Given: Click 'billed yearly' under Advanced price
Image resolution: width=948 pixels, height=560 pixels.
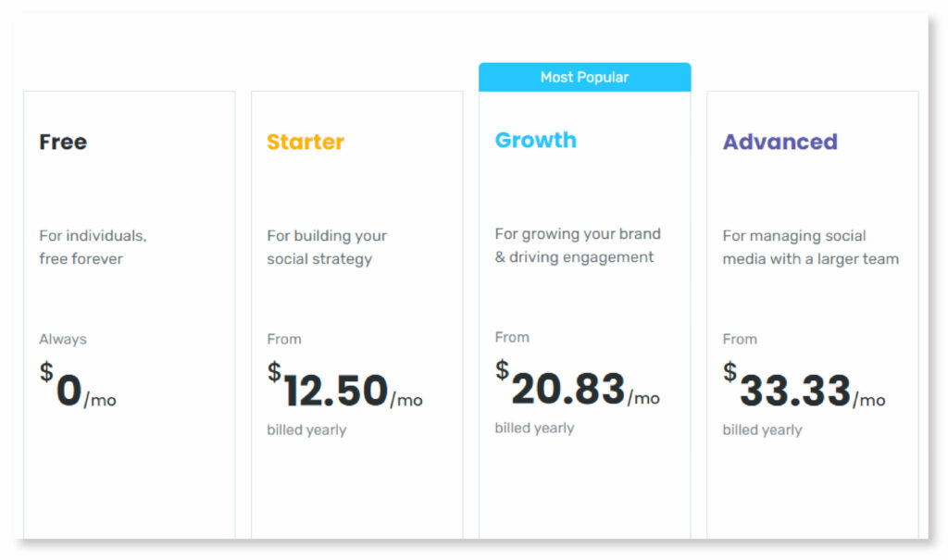Looking at the screenshot, I should pos(762,430).
